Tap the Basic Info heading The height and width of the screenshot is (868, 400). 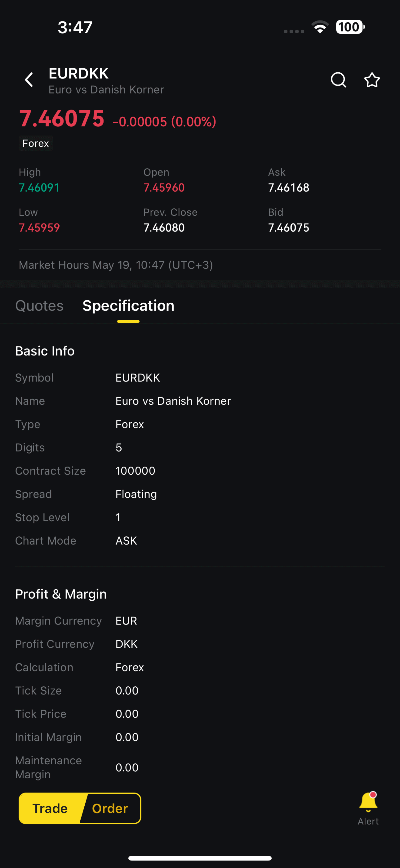(x=45, y=351)
